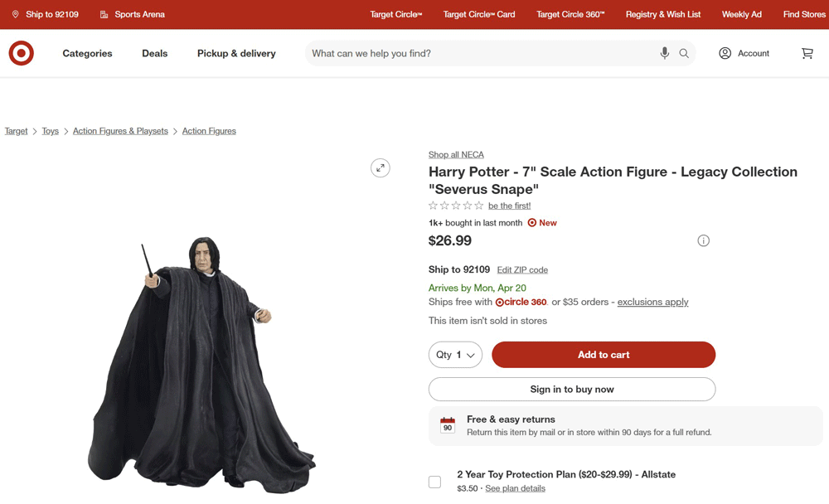Click the search magnifier icon

(x=683, y=53)
